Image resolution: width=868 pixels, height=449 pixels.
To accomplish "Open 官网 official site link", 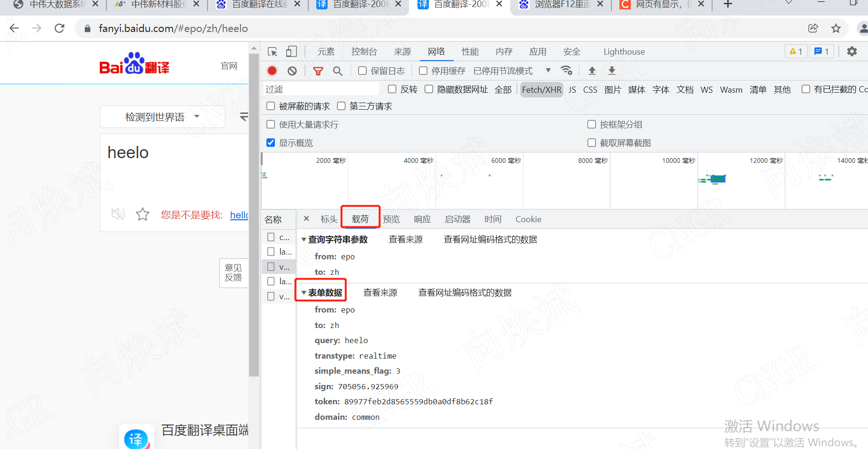I will click(229, 66).
